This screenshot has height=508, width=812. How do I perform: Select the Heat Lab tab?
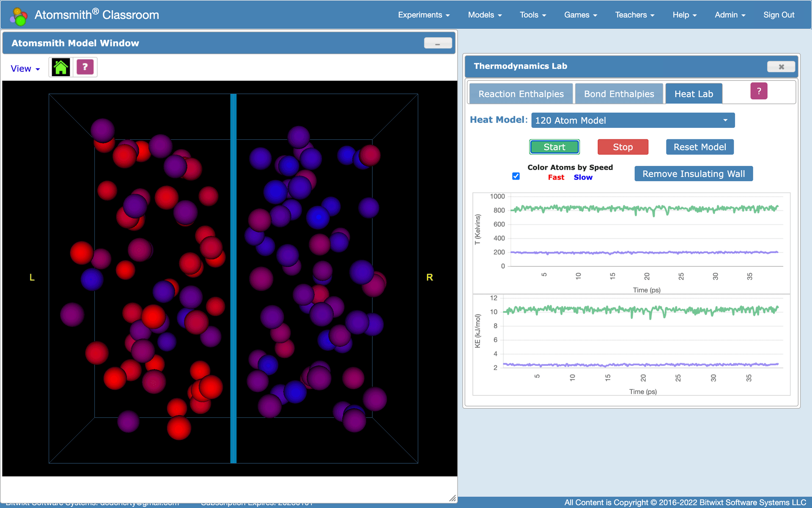pos(694,94)
